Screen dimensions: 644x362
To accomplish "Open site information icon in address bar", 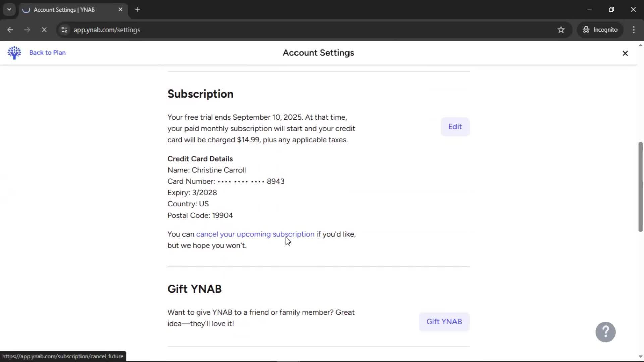I will coord(64,30).
